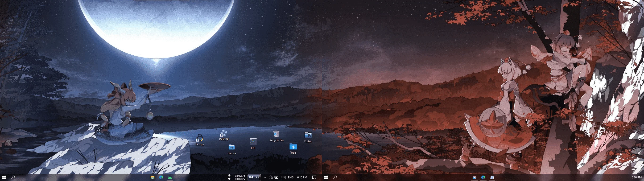Open taskbar search on right monitor
This screenshot has width=644, height=181.
(335, 177)
